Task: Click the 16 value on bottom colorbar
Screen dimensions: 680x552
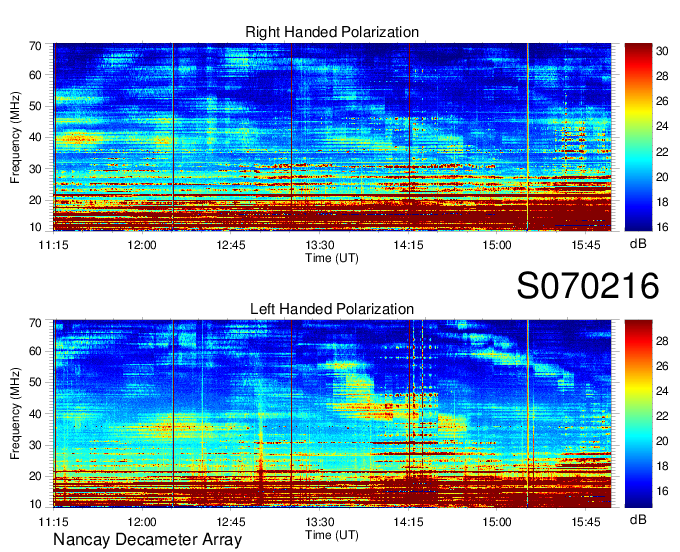Action: (662, 491)
